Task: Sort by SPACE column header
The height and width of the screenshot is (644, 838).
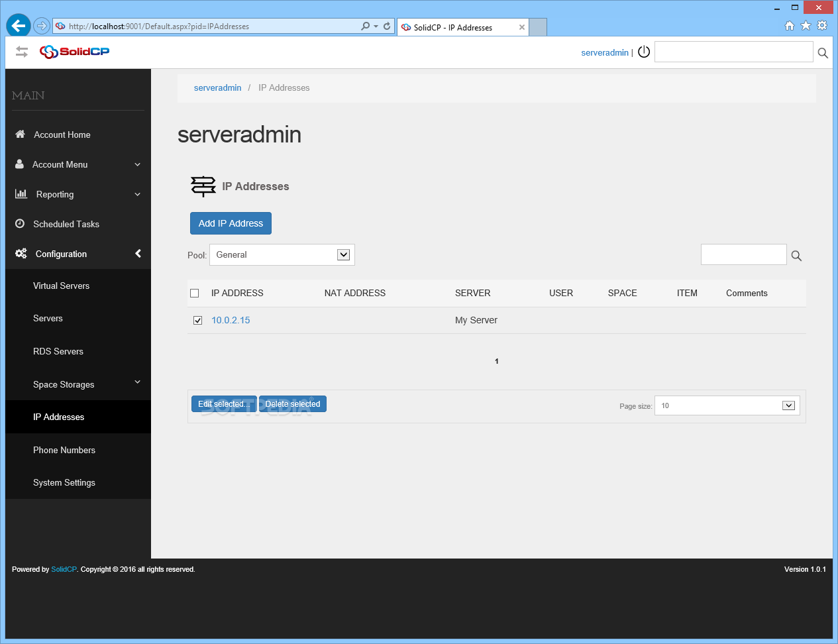Action: 623,293
